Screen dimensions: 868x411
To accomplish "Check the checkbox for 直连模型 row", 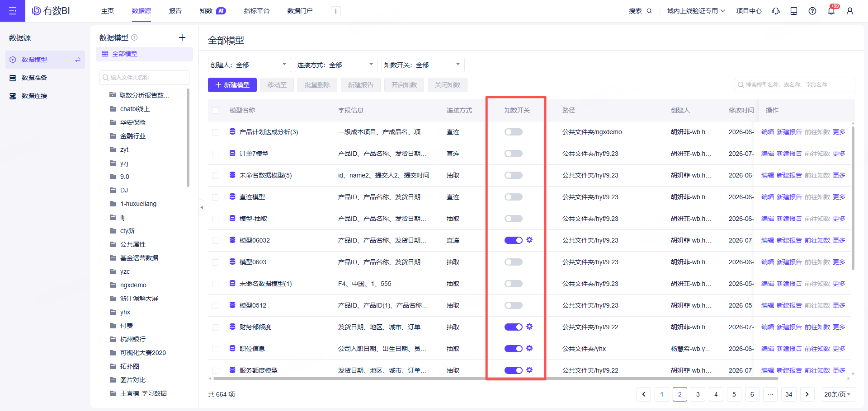I will pyautogui.click(x=215, y=197).
